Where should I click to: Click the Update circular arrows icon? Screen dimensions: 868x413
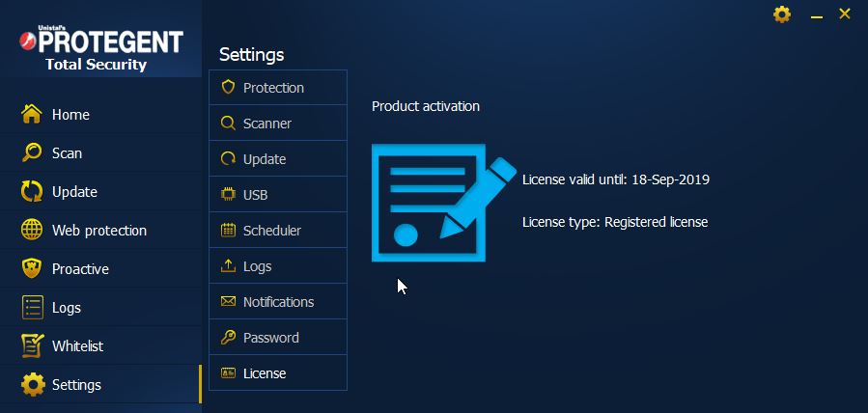click(x=33, y=192)
